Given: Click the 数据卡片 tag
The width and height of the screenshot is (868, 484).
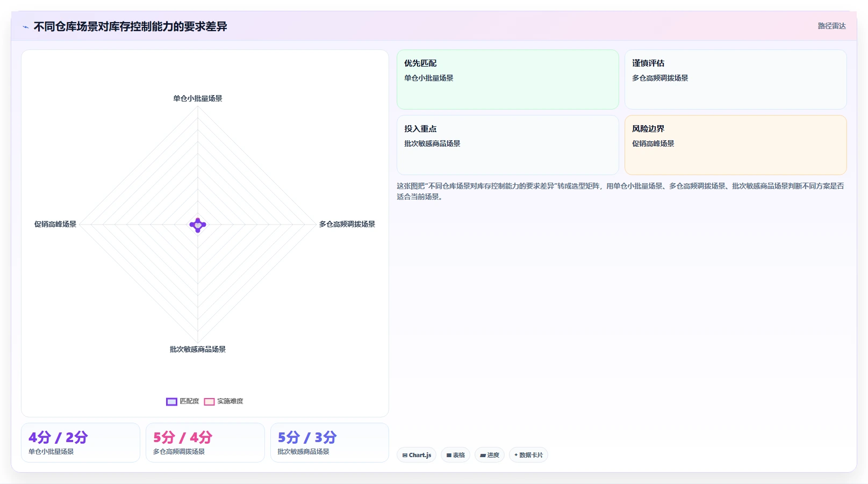Looking at the screenshot, I should click(x=528, y=455).
